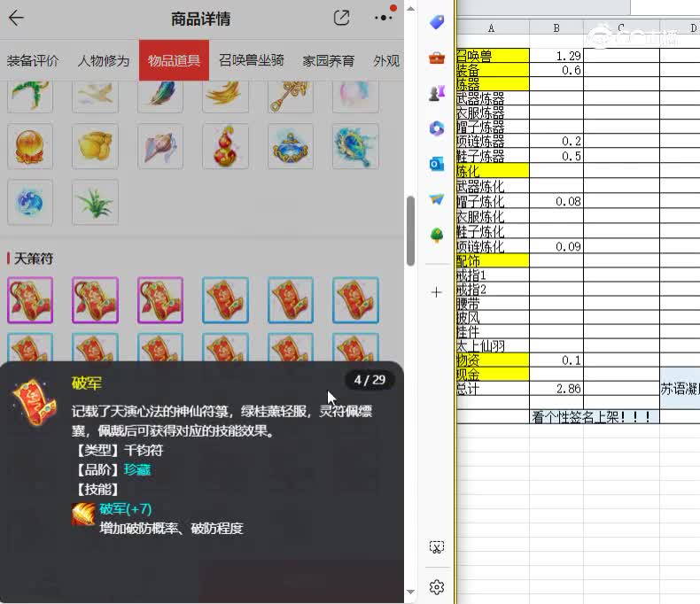This screenshot has width=700, height=604.
Task: Click first purple-bordered 天策符 talisman
Action: tap(30, 299)
